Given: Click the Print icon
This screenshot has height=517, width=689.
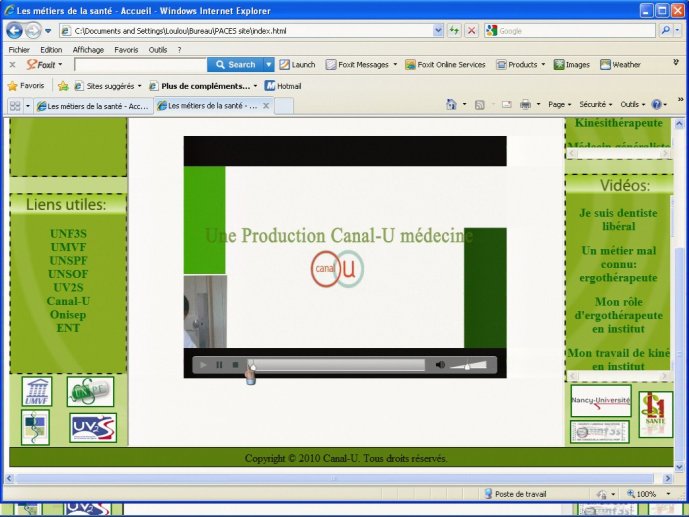Looking at the screenshot, I should (525, 105).
